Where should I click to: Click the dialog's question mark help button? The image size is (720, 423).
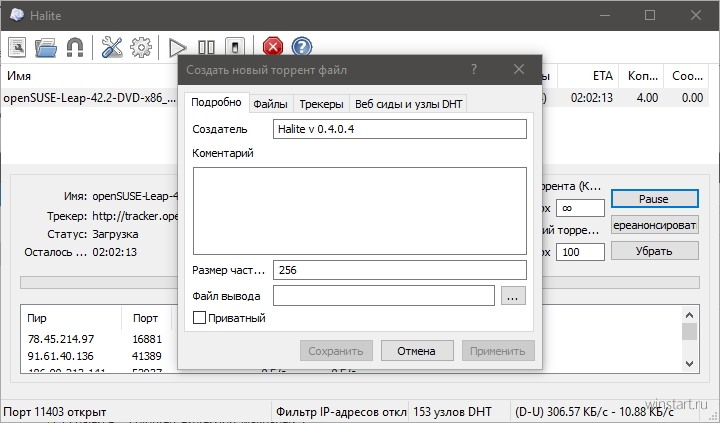474,69
